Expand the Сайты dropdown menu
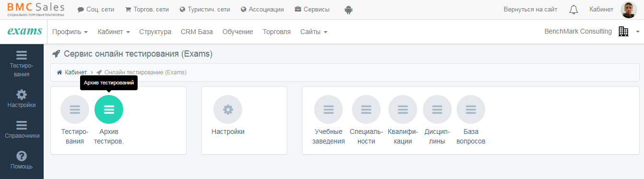The image size is (644, 179). (x=314, y=32)
